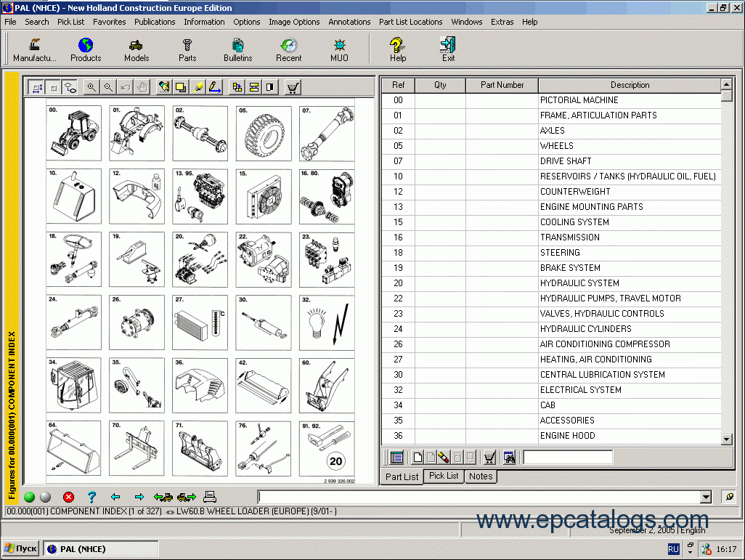
Task: Click the blue question mark icon
Action: click(x=91, y=497)
